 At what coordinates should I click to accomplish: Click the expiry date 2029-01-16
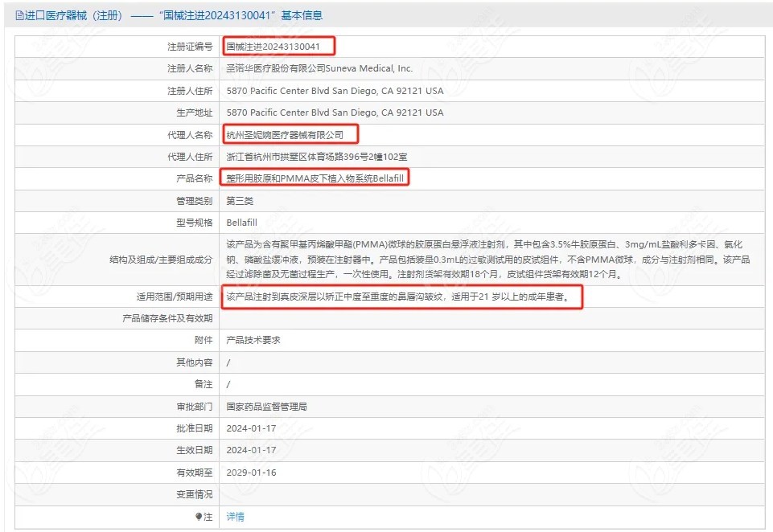[x=251, y=473]
